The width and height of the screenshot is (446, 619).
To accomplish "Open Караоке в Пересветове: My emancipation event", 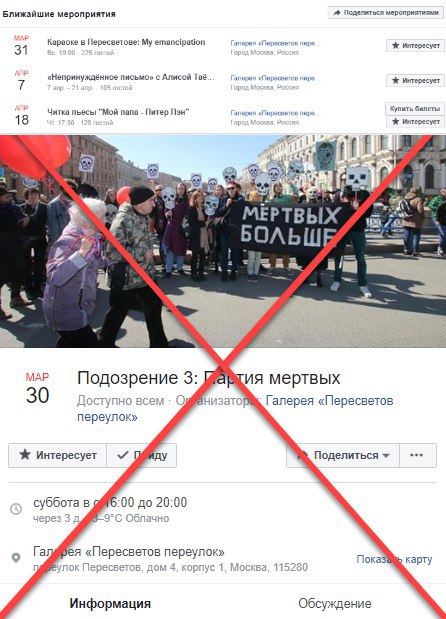I will (126, 42).
